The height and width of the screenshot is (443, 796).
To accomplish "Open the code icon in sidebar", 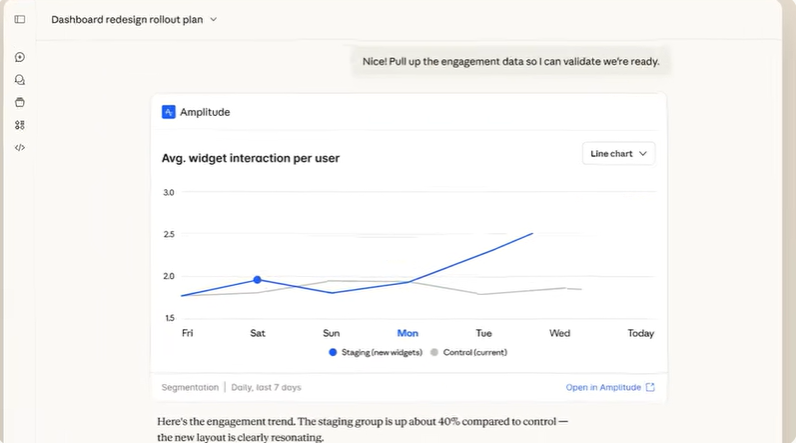I will click(20, 147).
